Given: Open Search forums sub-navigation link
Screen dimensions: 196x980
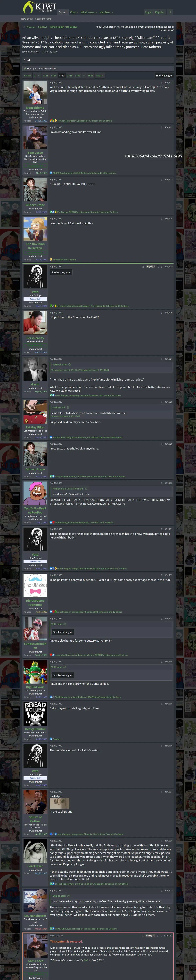Looking at the screenshot, I should click(43, 19).
